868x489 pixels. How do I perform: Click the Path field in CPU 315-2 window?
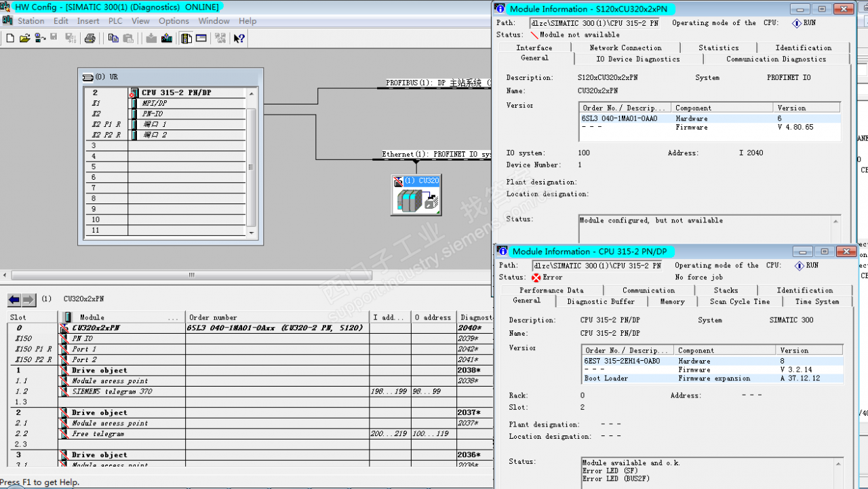[x=597, y=266]
